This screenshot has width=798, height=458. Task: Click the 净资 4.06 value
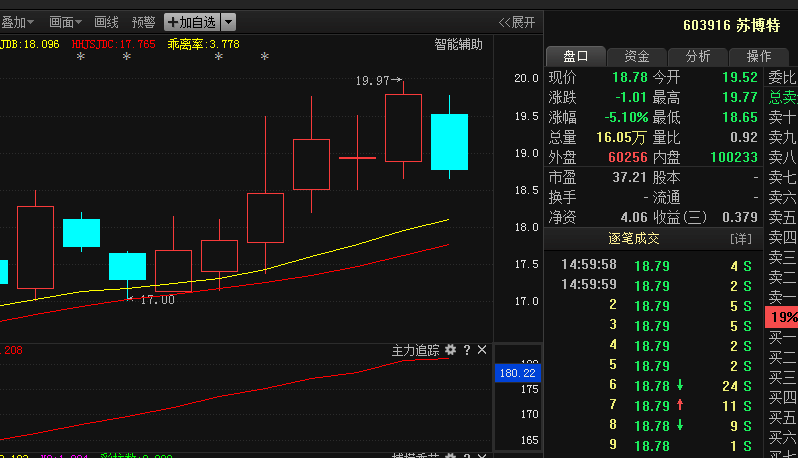[x=634, y=217]
